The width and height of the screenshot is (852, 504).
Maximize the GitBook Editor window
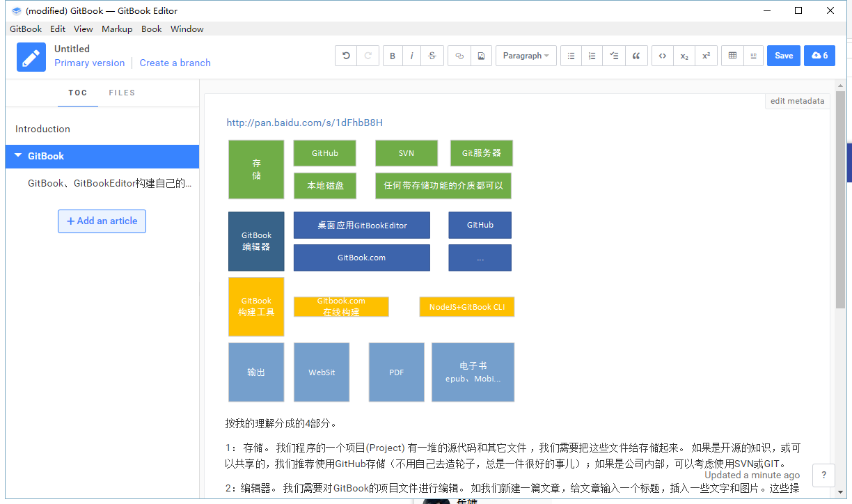[x=798, y=10]
